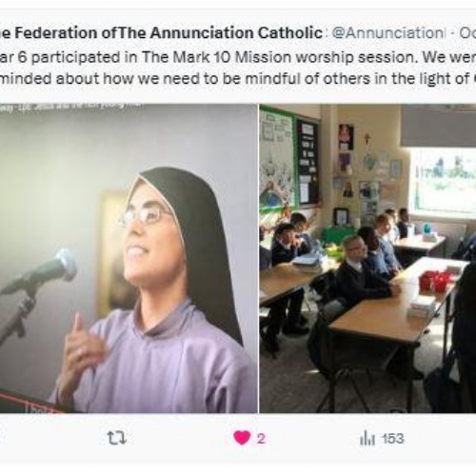Unlike the post via pink heart
476x475 pixels.
click(242, 438)
